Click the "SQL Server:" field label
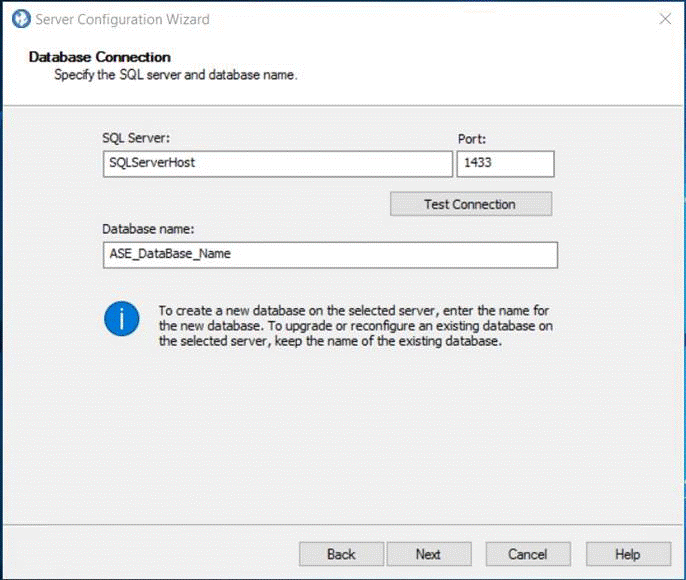The height and width of the screenshot is (580, 686). 136,139
